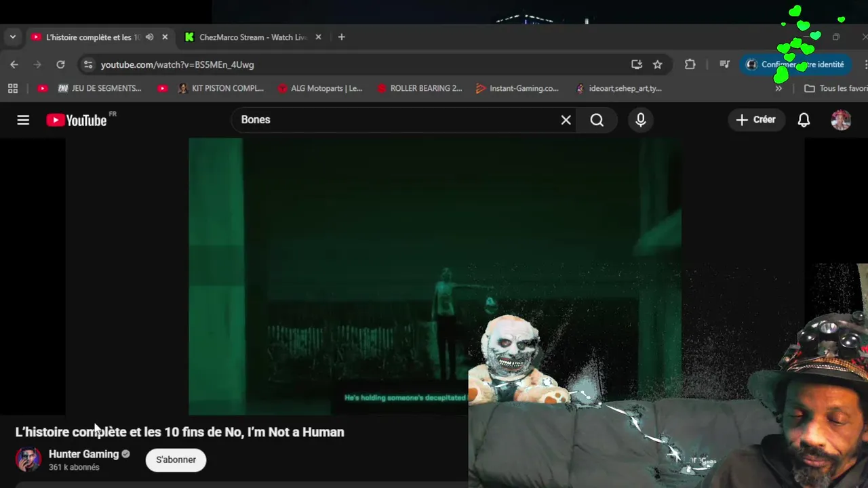
Task: Open a new browser tab
Action: (342, 37)
